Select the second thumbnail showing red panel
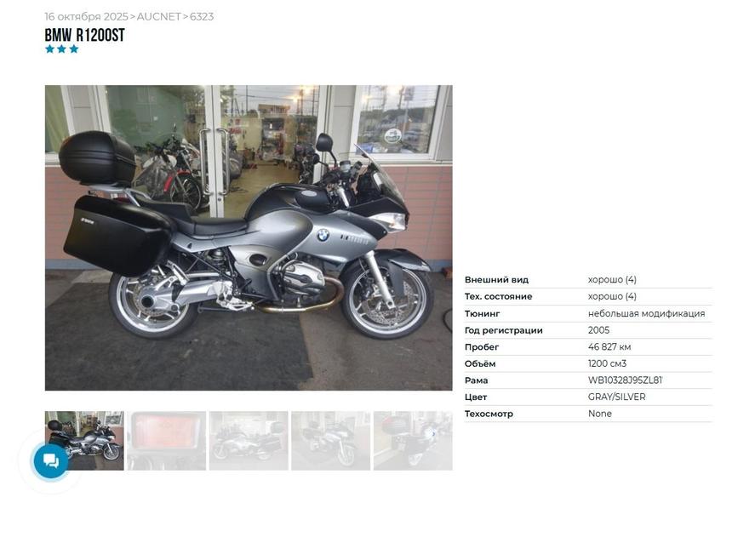Image resolution: width=732 pixels, height=560 pixels. [167, 441]
